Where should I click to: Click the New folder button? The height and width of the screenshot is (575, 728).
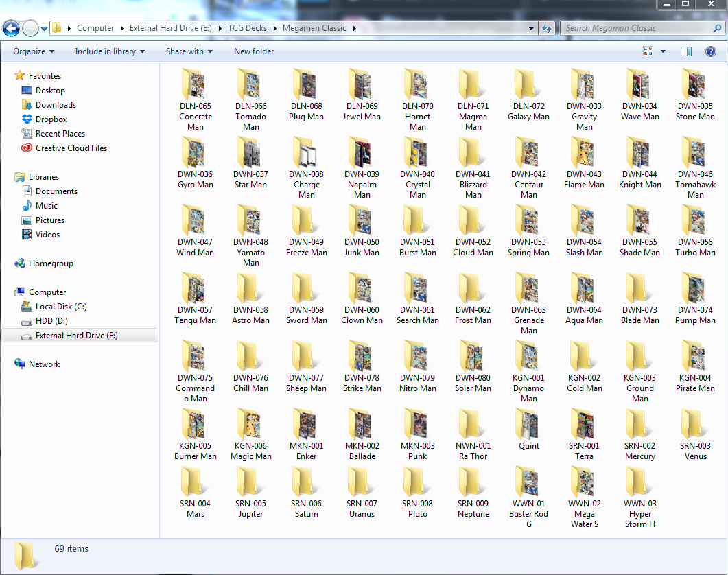(253, 51)
